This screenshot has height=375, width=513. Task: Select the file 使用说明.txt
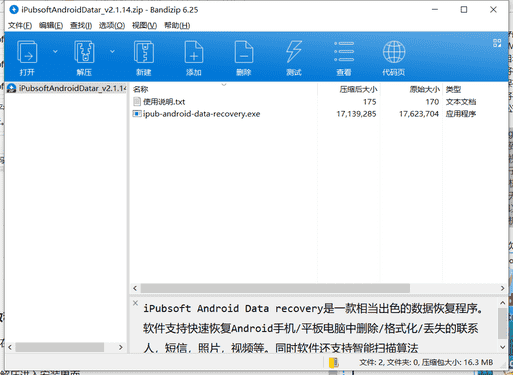[x=164, y=102]
